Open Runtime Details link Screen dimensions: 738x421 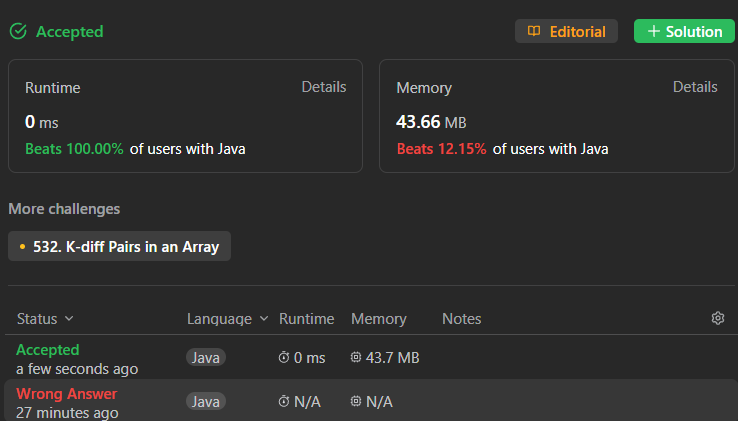click(324, 87)
